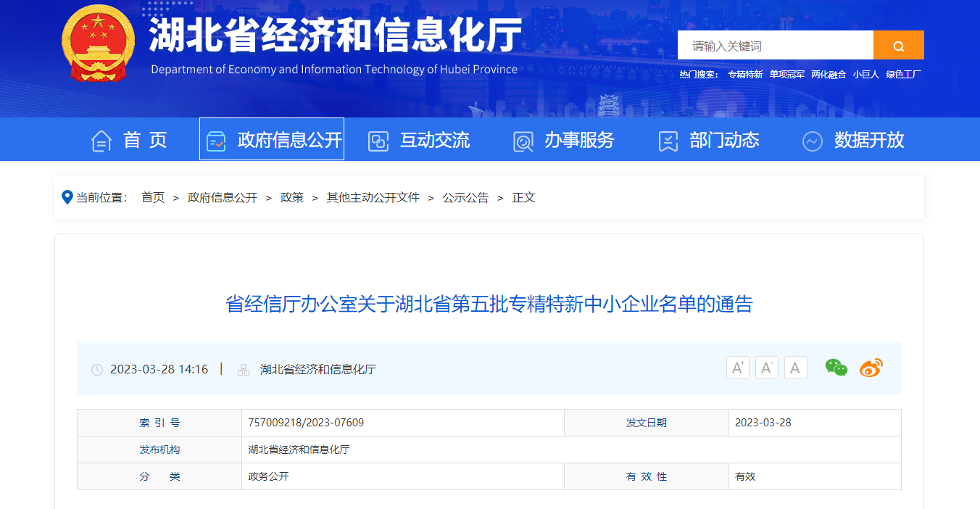The width and height of the screenshot is (980, 509).
Task: Share article via Weibo icon
Action: click(871, 368)
